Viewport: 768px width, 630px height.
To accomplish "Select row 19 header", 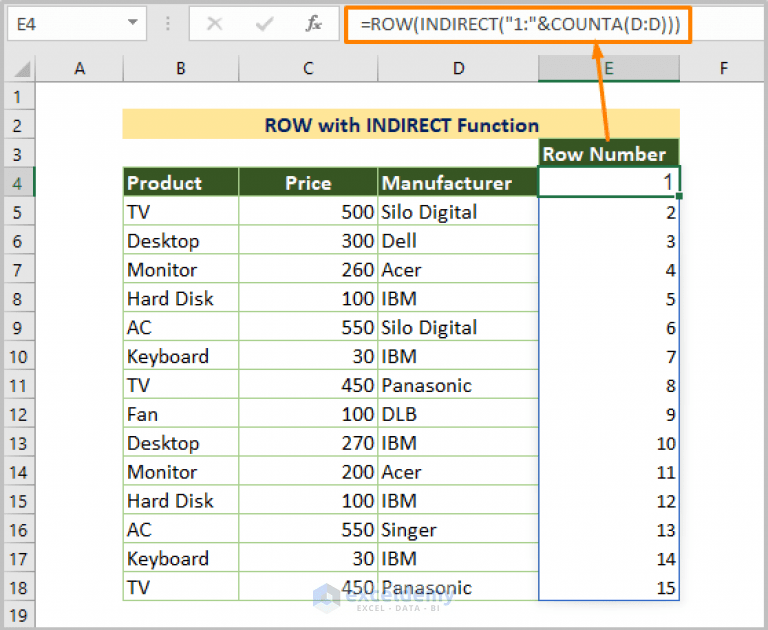I will (19, 615).
